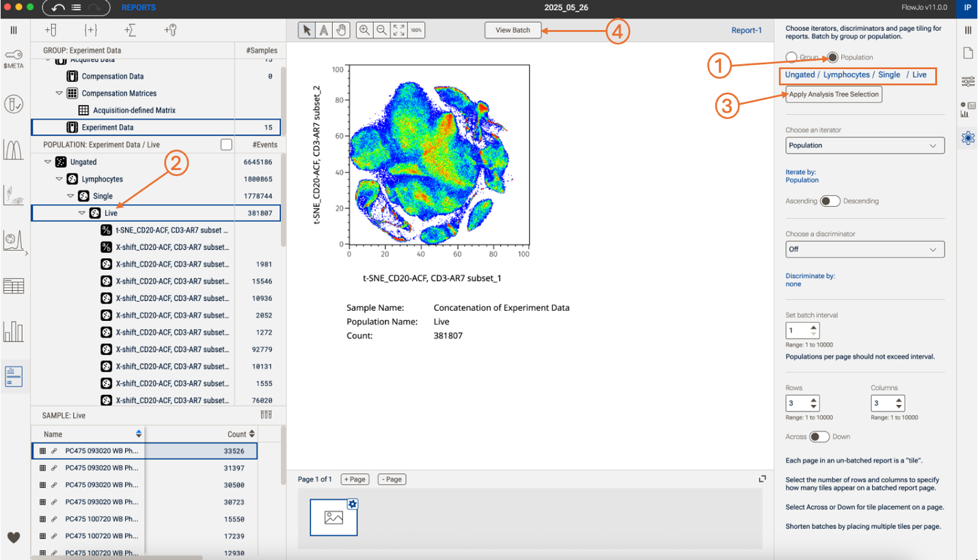Open the Choose an iterator dropdown
978x560 pixels.
(865, 145)
